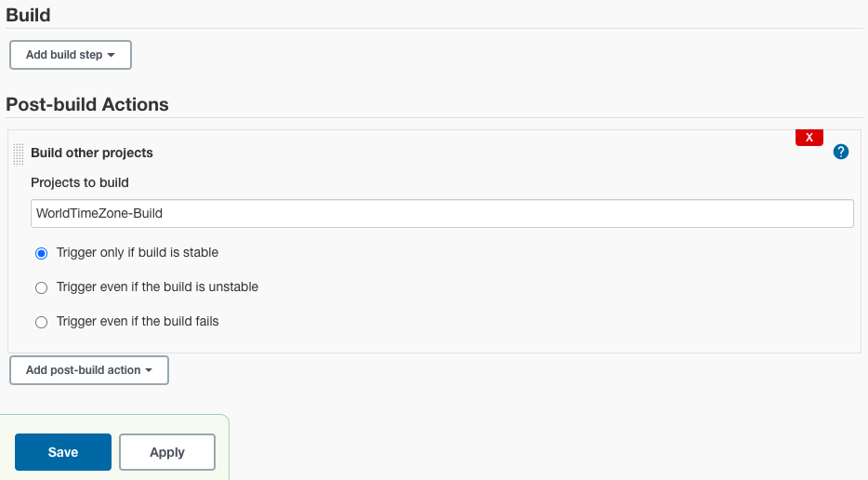Viewport: 868px width, 480px height.
Task: Click the Projects to build field label
Action: (80, 183)
